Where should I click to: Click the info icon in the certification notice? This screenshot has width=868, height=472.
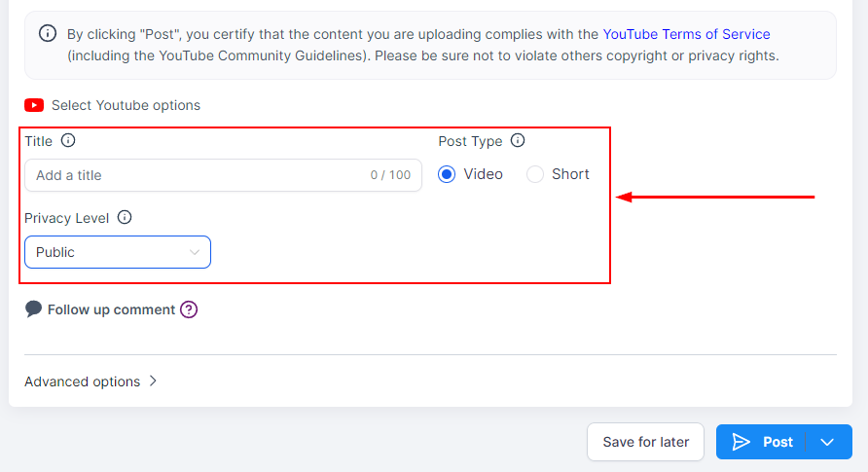pos(48,33)
